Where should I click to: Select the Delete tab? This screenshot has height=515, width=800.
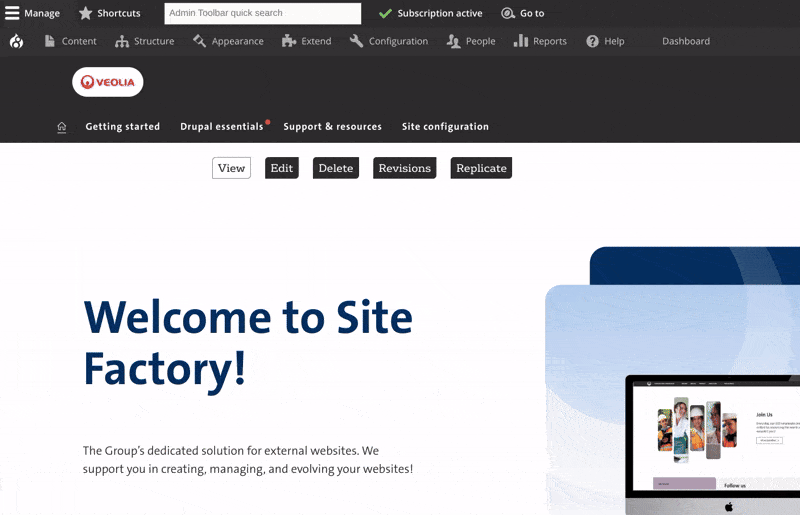pos(336,168)
